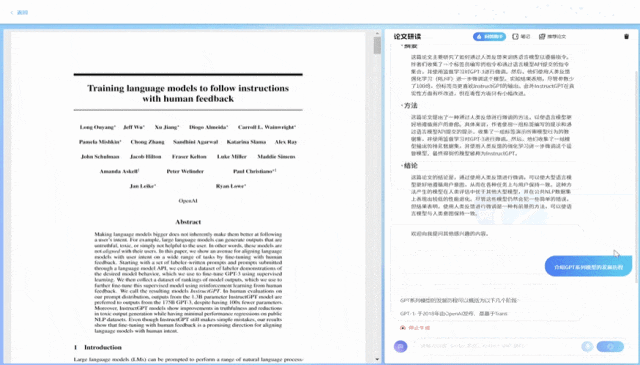
Task: Click author name 'Amanda Askell'
Action: pyautogui.click(x=119, y=171)
